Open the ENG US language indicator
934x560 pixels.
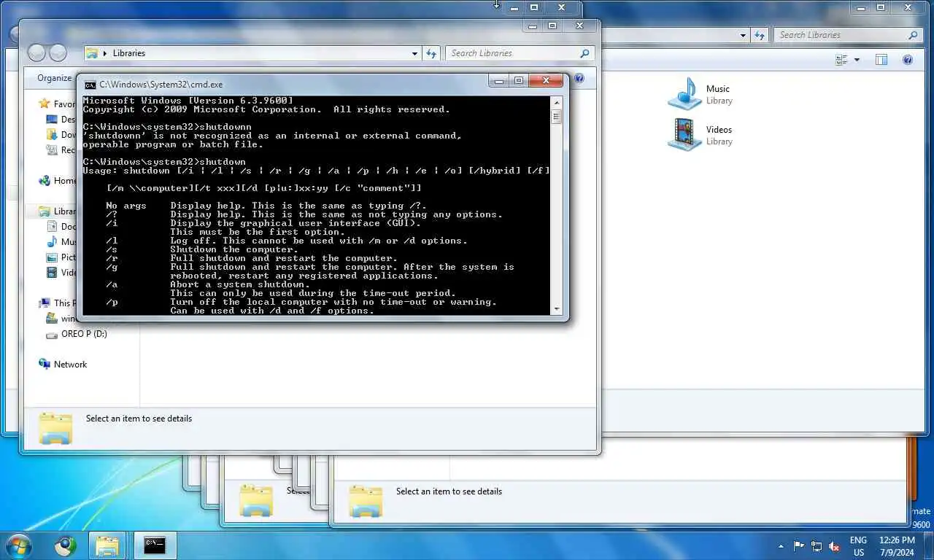click(x=858, y=546)
